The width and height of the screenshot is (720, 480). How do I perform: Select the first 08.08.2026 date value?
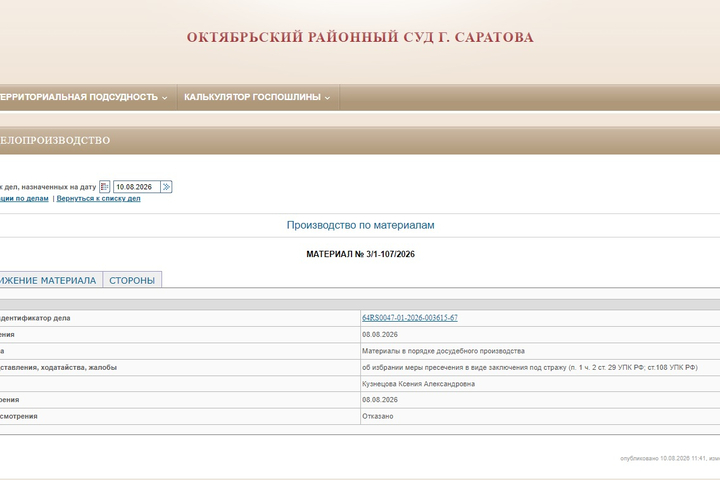click(x=380, y=334)
